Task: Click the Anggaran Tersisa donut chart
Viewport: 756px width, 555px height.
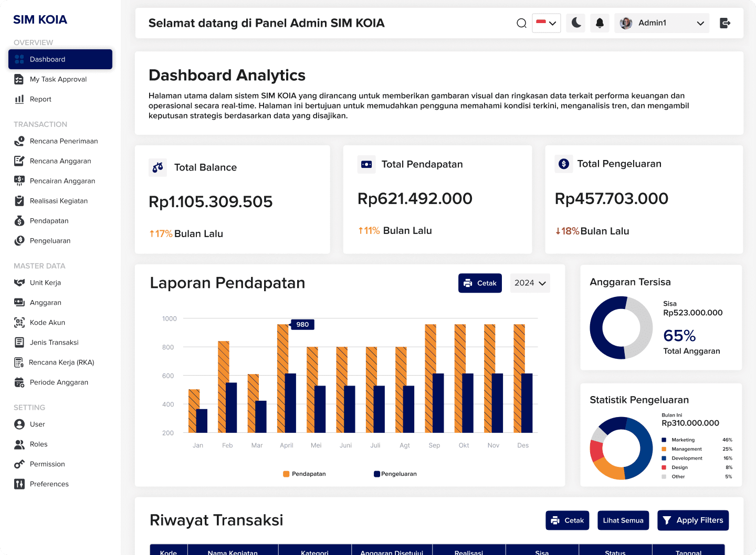Action: tap(621, 328)
